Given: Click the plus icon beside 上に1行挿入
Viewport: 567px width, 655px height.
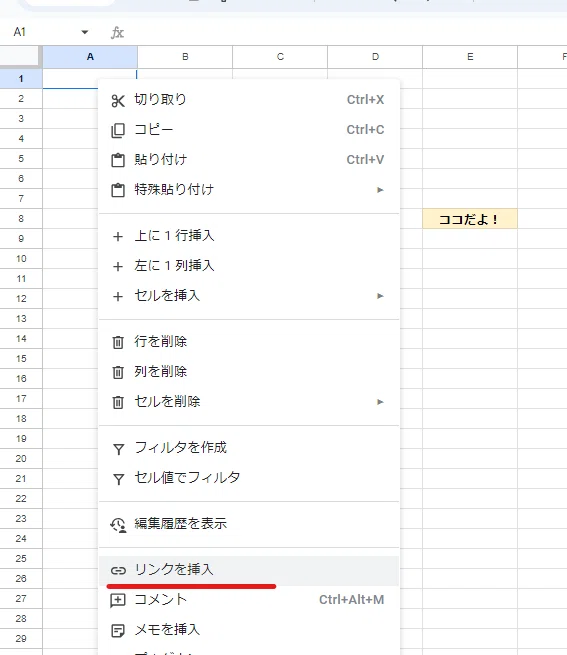Looking at the screenshot, I should click(x=118, y=236).
